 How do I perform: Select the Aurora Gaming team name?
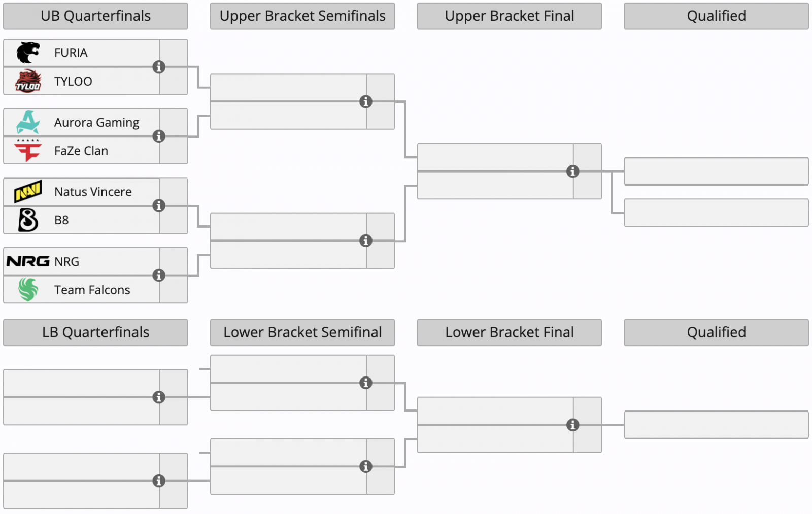coord(96,123)
